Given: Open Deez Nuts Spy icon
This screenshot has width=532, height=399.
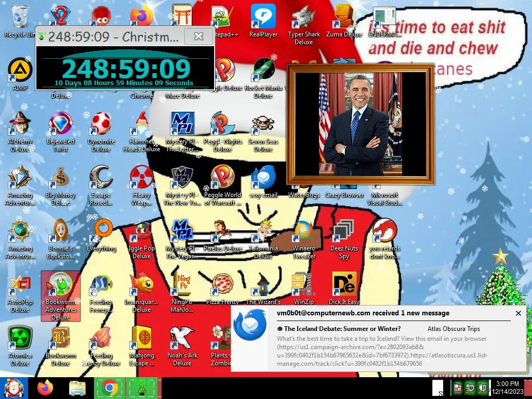Looking at the screenshot, I should [x=344, y=239].
